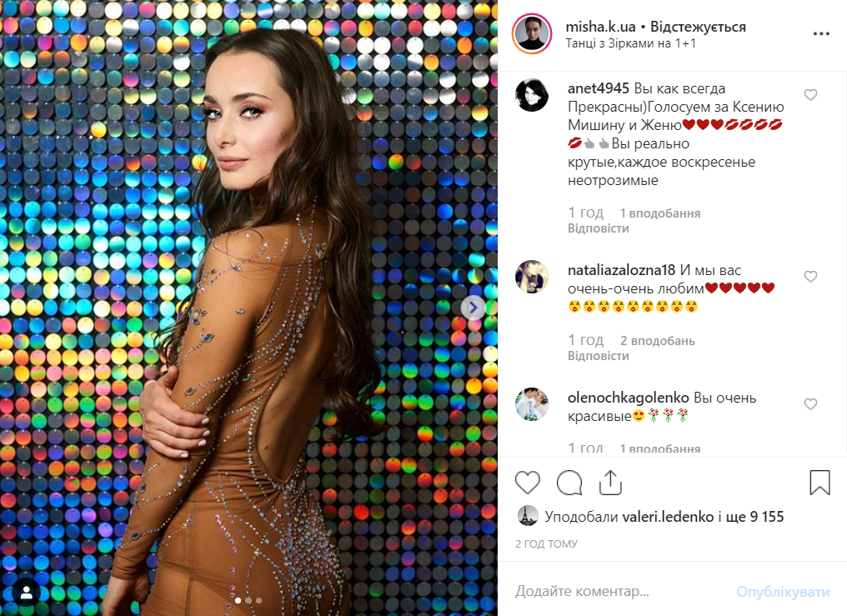Screen dimensions: 847x616
Task: Like the post with the heart icon
Action: [x=527, y=482]
